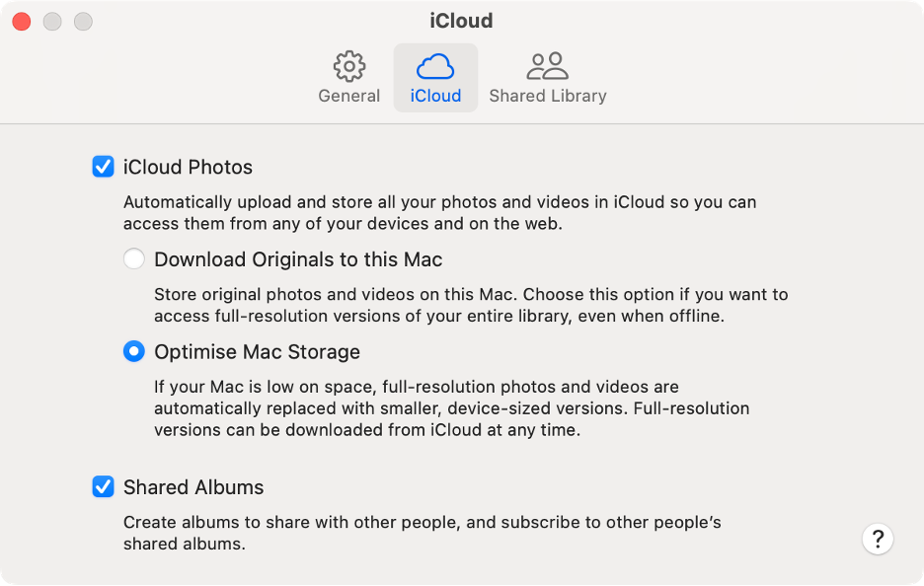Open Shared Library via its silhouettes icon
Image resolution: width=924 pixels, height=586 pixels.
(x=548, y=65)
